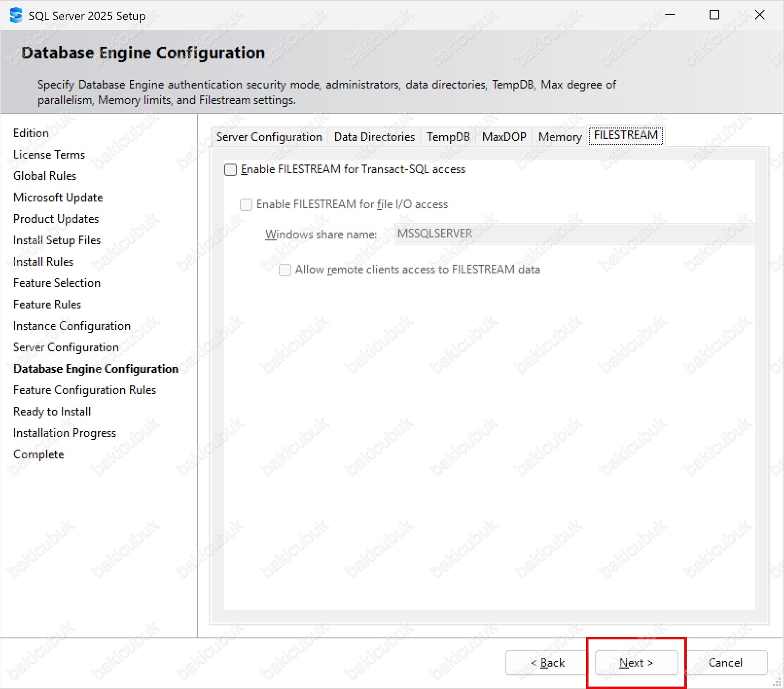Viewport: 784px width, 689px height.
Task: Select Feature Configuration Rules step
Action: pos(85,390)
